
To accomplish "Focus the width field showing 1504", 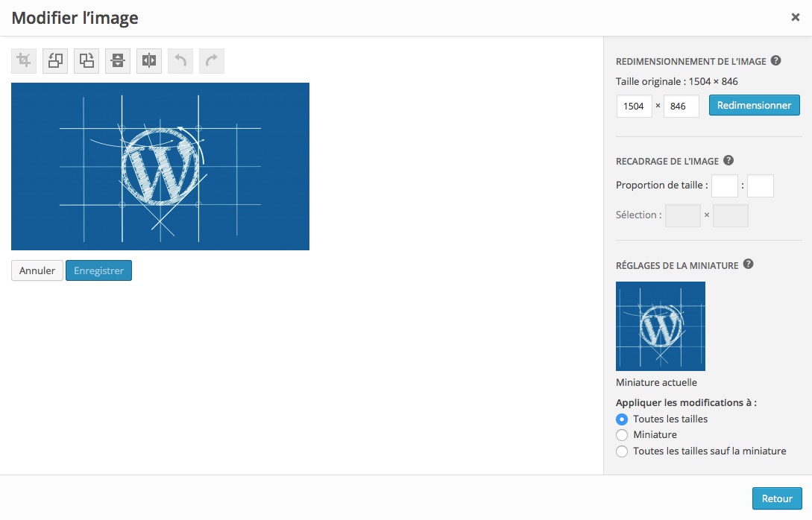I will pyautogui.click(x=634, y=106).
